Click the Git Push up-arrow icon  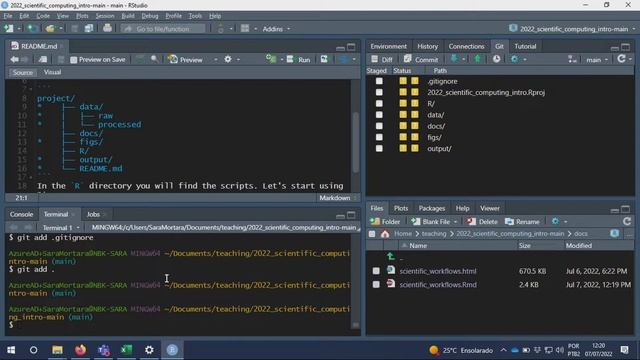point(477,59)
